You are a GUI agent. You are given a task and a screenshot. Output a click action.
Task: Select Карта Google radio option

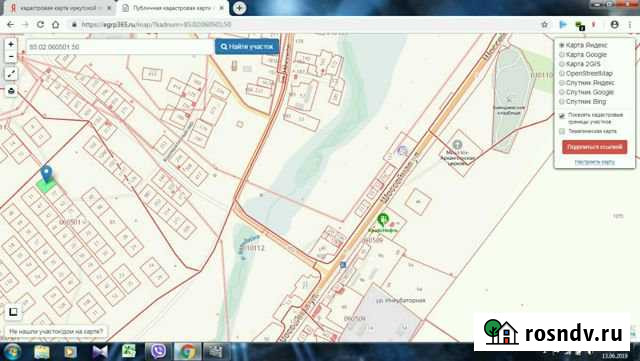pos(562,55)
